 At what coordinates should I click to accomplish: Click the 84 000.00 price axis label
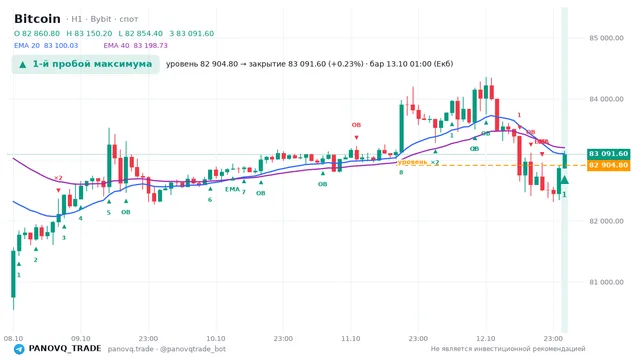point(606,99)
